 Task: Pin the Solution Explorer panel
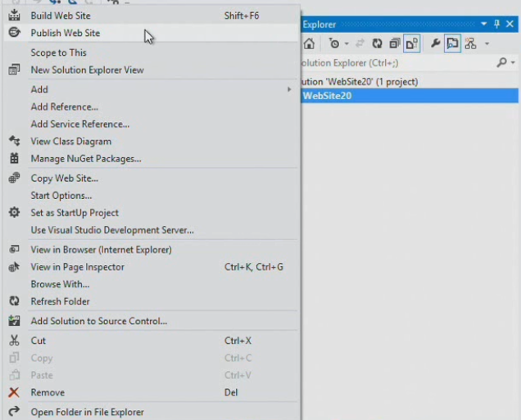[496, 24]
